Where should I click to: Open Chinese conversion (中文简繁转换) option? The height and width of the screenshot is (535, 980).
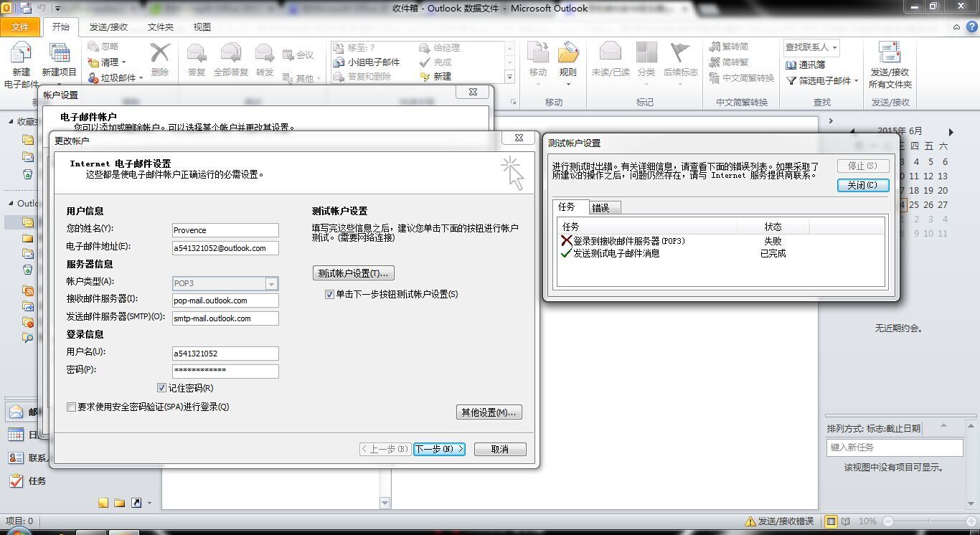coord(742,78)
